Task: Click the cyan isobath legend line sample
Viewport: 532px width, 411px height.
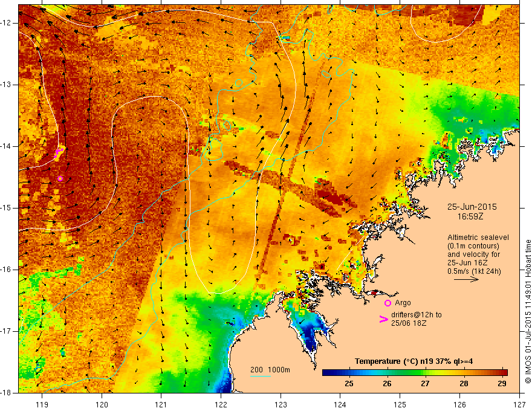Action: [x=261, y=376]
